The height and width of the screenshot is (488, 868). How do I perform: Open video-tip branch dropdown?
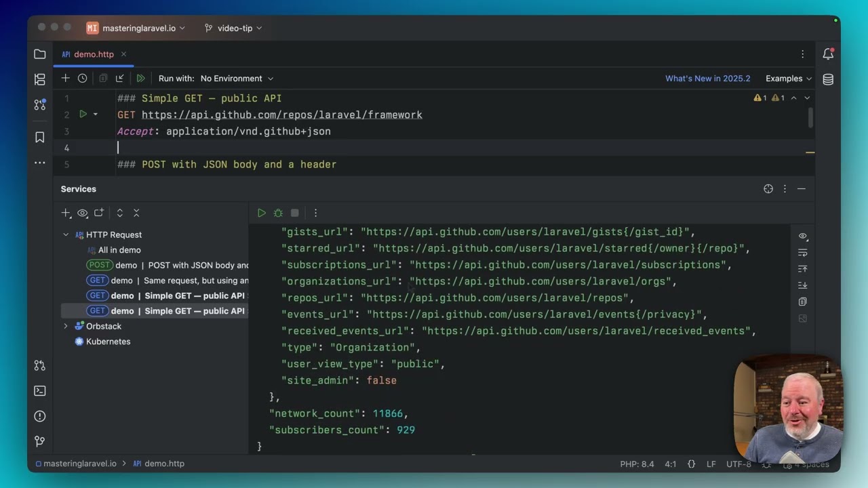click(234, 28)
